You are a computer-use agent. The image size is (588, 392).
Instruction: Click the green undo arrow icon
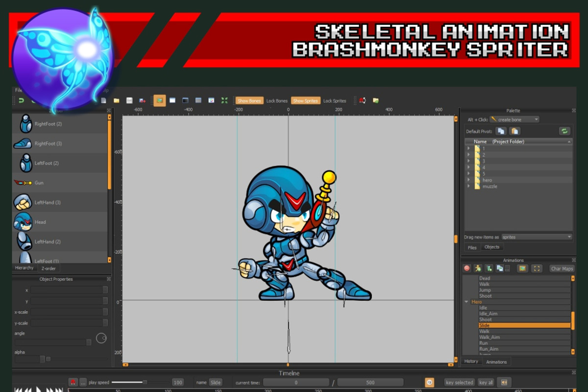pyautogui.click(x=21, y=100)
